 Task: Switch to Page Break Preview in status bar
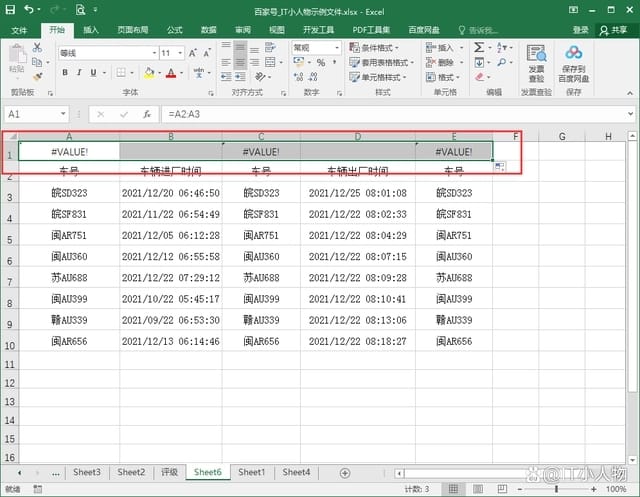(502, 488)
